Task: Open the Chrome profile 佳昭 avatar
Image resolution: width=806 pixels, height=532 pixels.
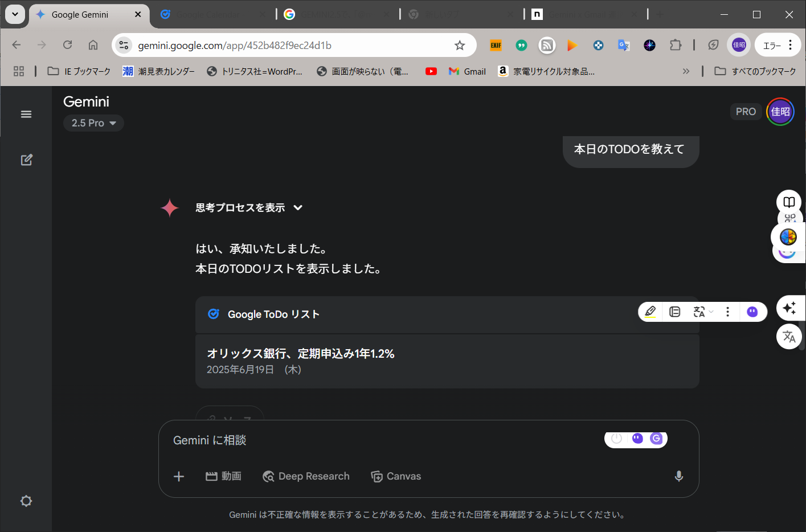Action: 739,45
